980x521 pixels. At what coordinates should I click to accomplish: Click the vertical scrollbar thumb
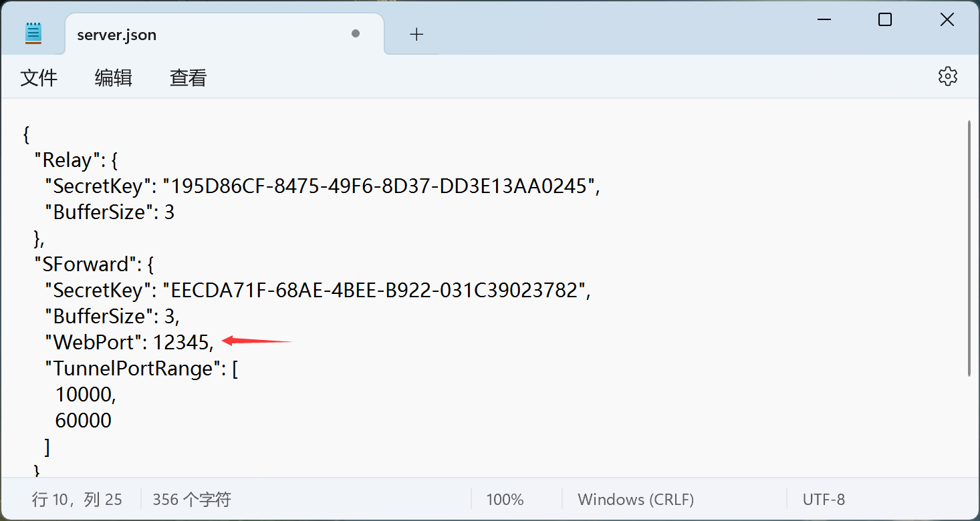(x=970, y=248)
